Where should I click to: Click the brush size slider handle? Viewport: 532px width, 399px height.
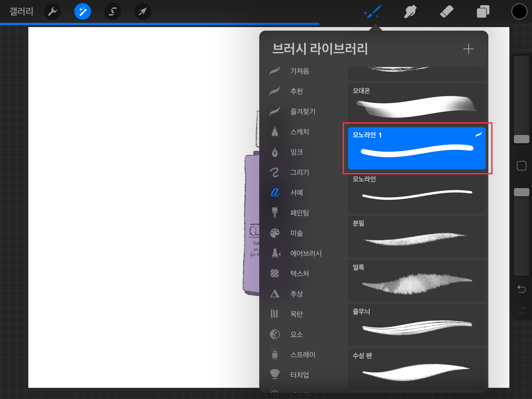521,139
